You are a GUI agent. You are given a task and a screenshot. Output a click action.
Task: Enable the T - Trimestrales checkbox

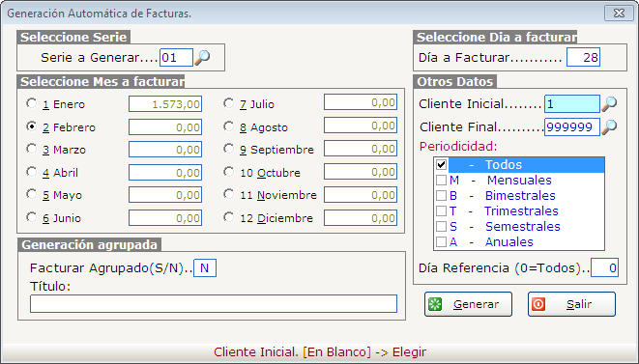tap(442, 210)
